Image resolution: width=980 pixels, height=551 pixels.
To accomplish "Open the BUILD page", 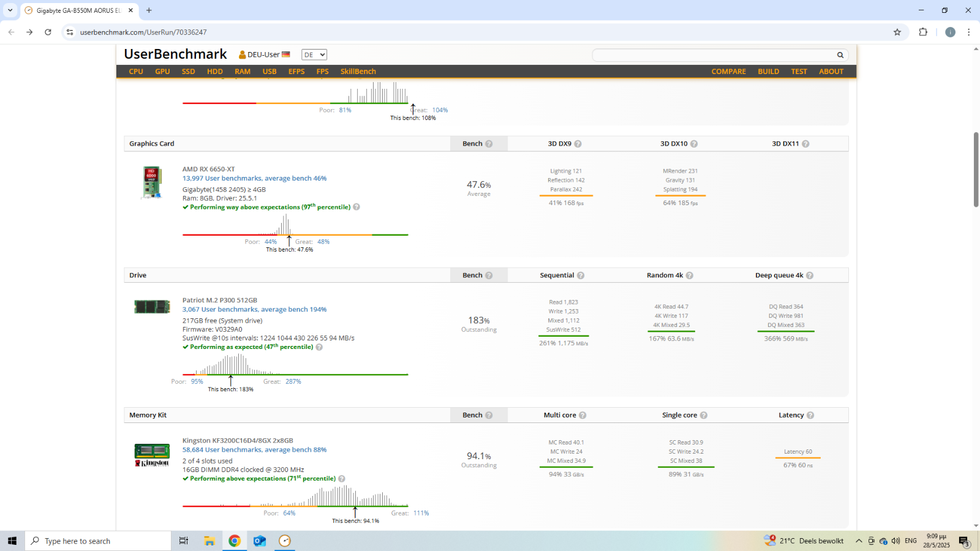I will 769,72.
